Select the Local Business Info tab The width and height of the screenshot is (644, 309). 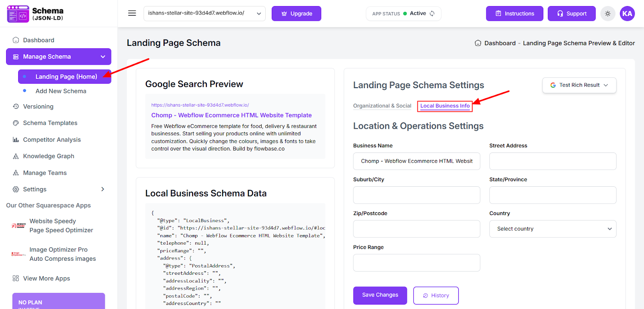pos(445,106)
